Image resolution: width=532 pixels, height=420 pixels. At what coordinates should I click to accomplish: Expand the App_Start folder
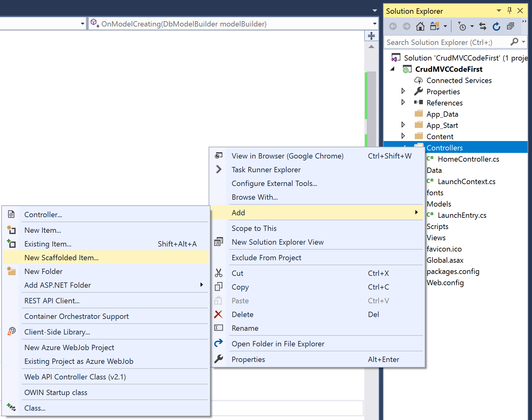[403, 125]
